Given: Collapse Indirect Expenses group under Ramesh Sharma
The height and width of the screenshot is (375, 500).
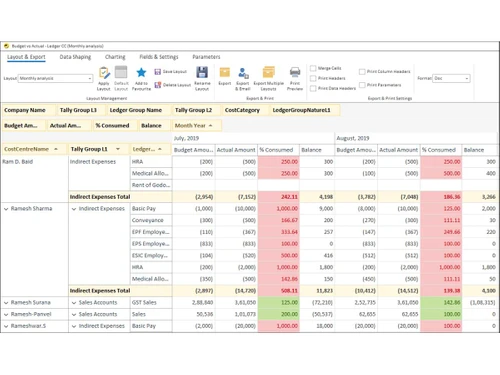Looking at the screenshot, I should 74,209.
